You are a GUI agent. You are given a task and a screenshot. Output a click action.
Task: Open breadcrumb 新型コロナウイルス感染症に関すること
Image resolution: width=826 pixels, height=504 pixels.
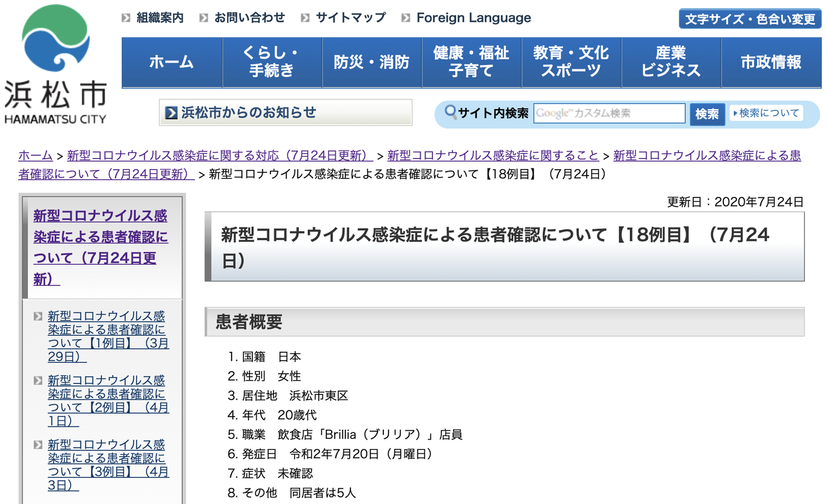493,156
